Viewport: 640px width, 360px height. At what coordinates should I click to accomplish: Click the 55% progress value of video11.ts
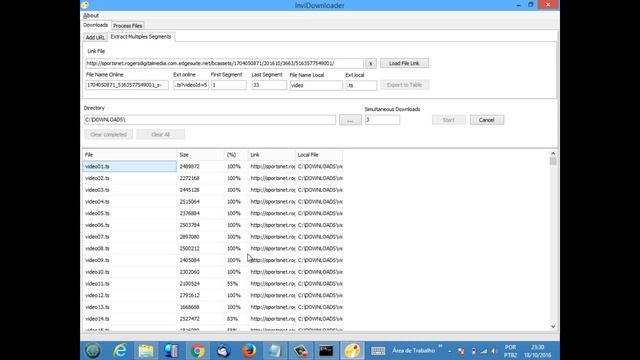pos(232,284)
